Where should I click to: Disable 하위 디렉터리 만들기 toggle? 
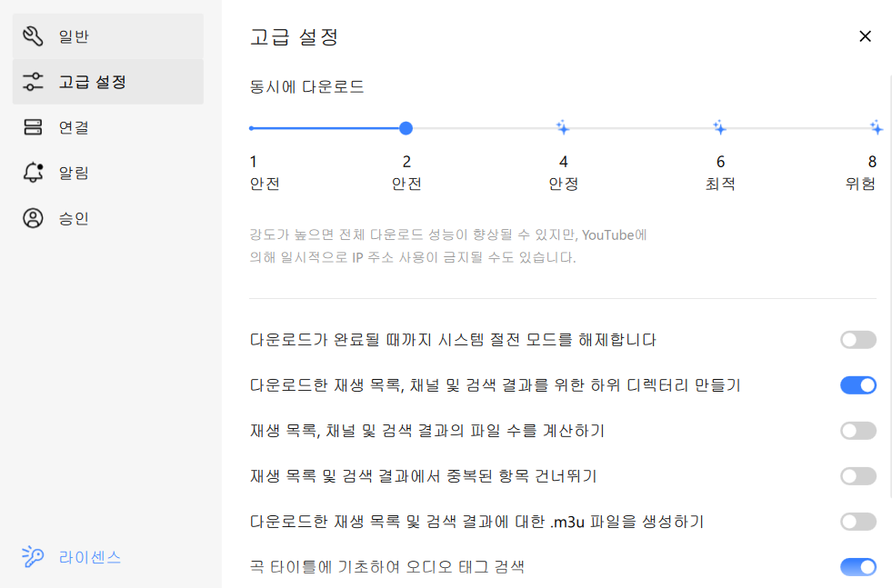point(857,385)
